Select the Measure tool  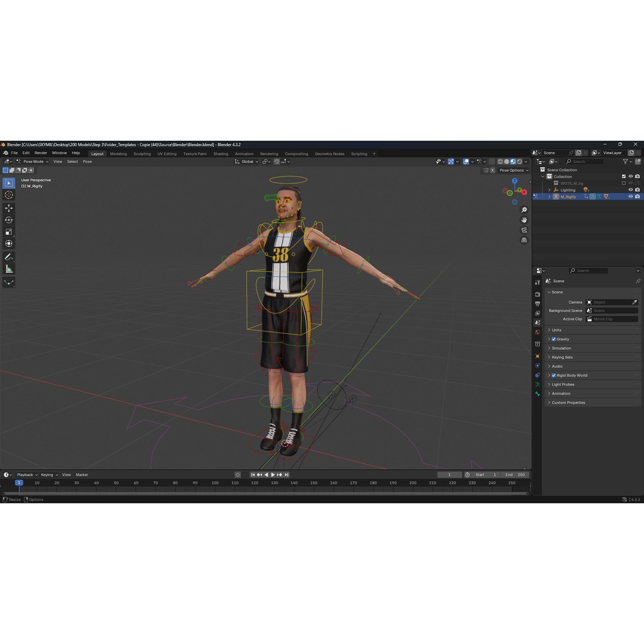(x=8, y=269)
